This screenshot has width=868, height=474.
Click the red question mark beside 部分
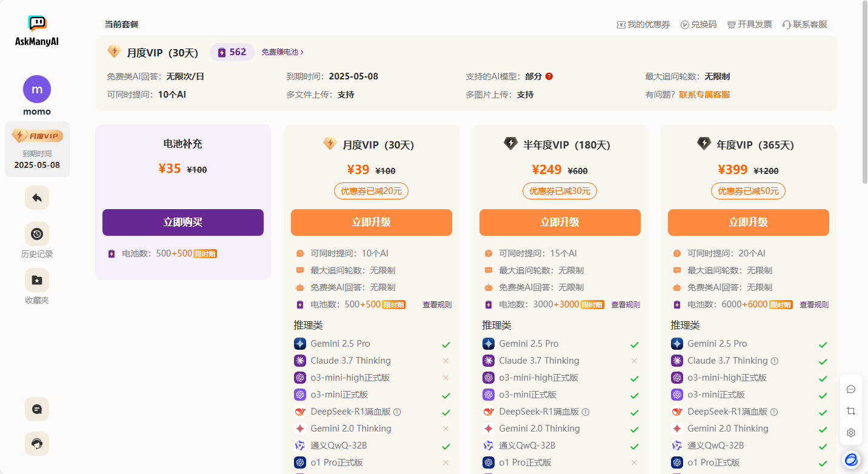[549, 76]
